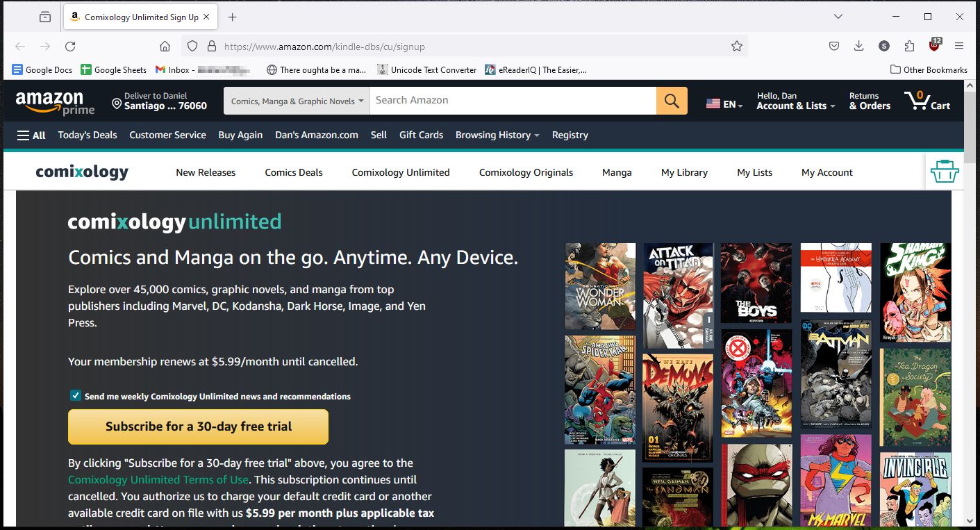Image resolution: width=980 pixels, height=530 pixels.
Task: Close the Comixology Unlimited Sign Up tab
Action: [206, 17]
